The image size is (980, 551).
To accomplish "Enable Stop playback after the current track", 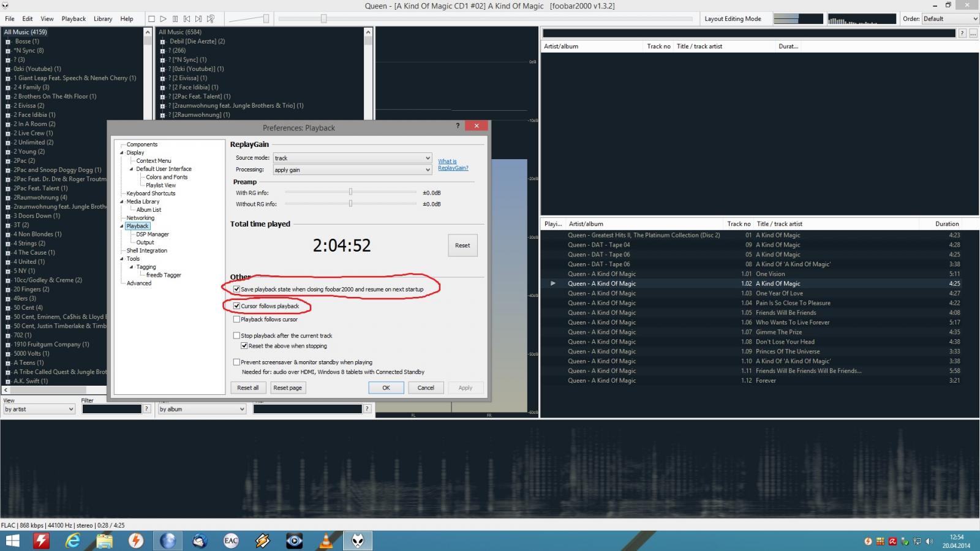I will (x=236, y=335).
